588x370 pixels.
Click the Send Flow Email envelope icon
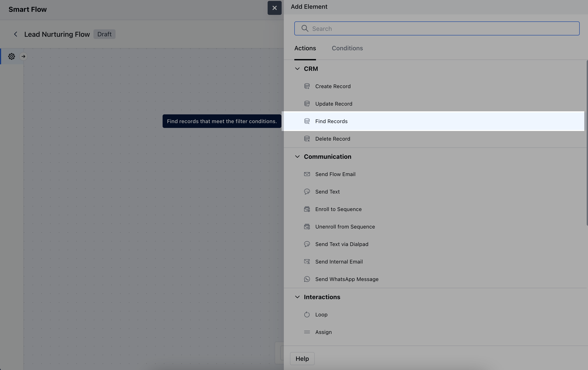tap(307, 174)
